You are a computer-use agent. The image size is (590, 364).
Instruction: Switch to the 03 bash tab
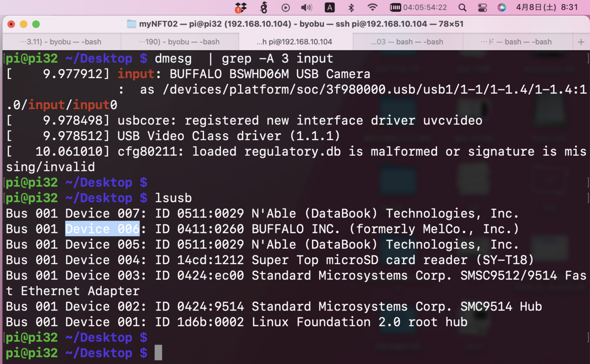tap(407, 42)
